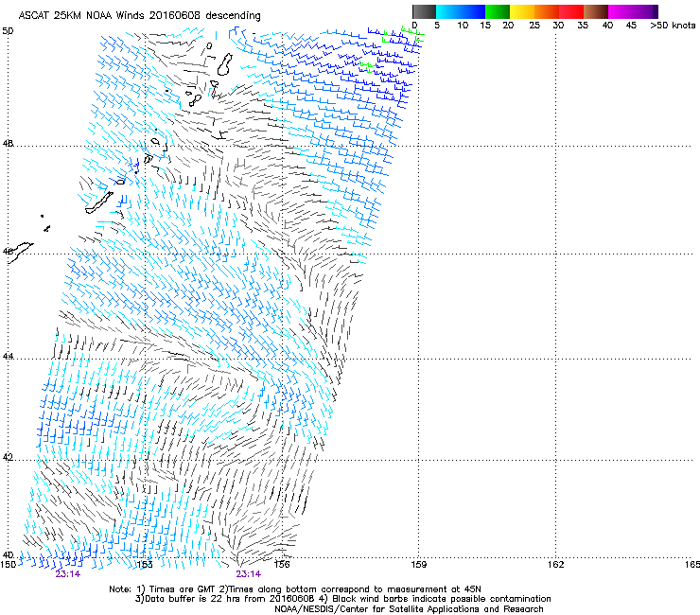Click the '>50 knots' legend label

click(x=673, y=26)
